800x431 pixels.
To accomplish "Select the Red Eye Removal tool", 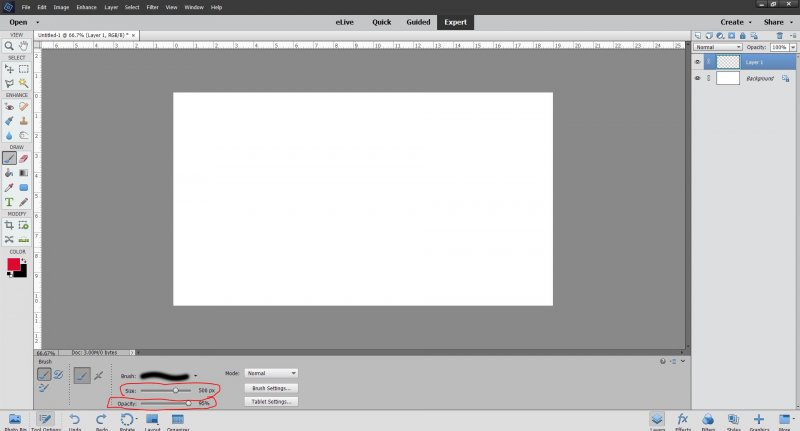I will pos(9,107).
